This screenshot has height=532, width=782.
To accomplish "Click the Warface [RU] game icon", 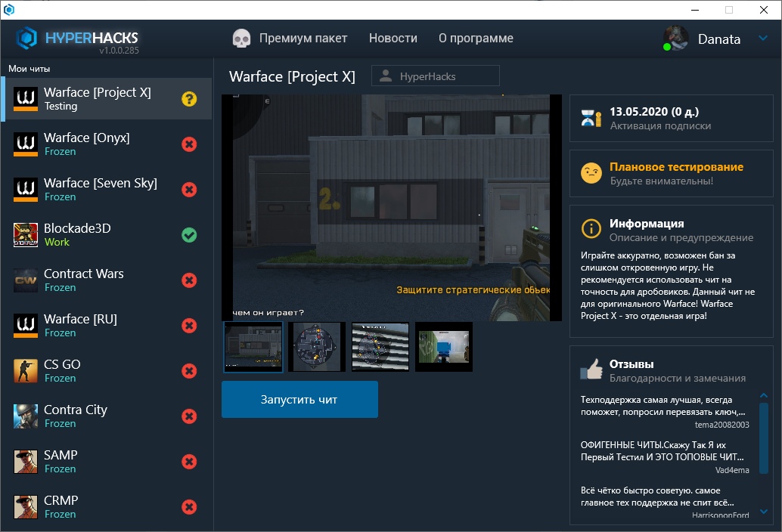I will click(x=26, y=325).
